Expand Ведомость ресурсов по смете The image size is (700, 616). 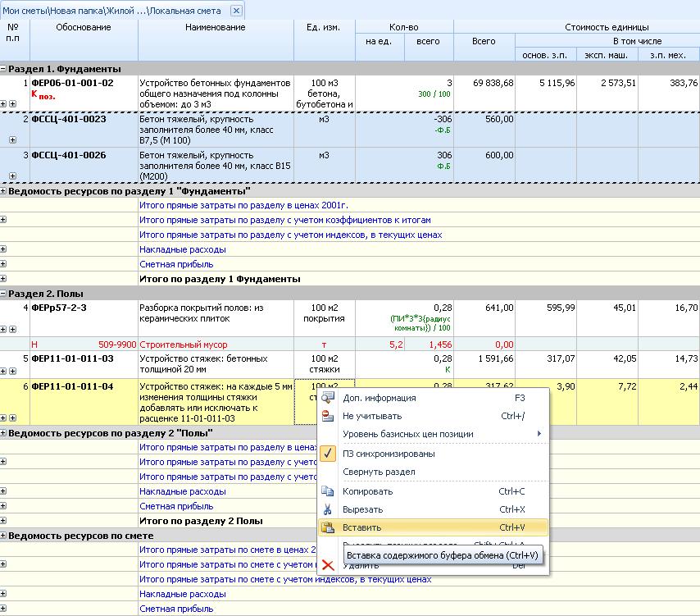3,536
